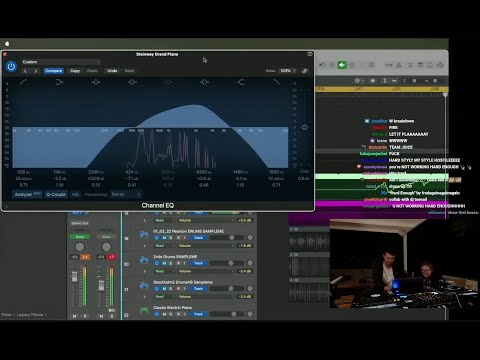Viewport: 480px width, 360px height.
Task: Click the link icon in Channel EQ header
Action: point(304,71)
